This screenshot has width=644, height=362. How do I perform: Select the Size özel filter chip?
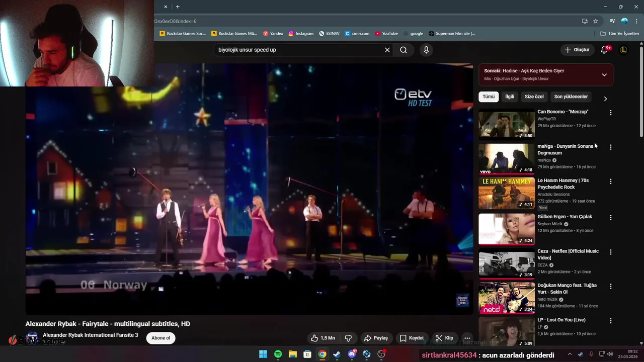534,97
